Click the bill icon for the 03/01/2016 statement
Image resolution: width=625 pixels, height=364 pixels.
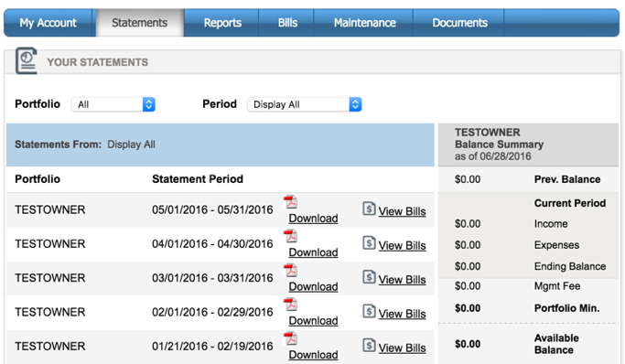tap(369, 277)
